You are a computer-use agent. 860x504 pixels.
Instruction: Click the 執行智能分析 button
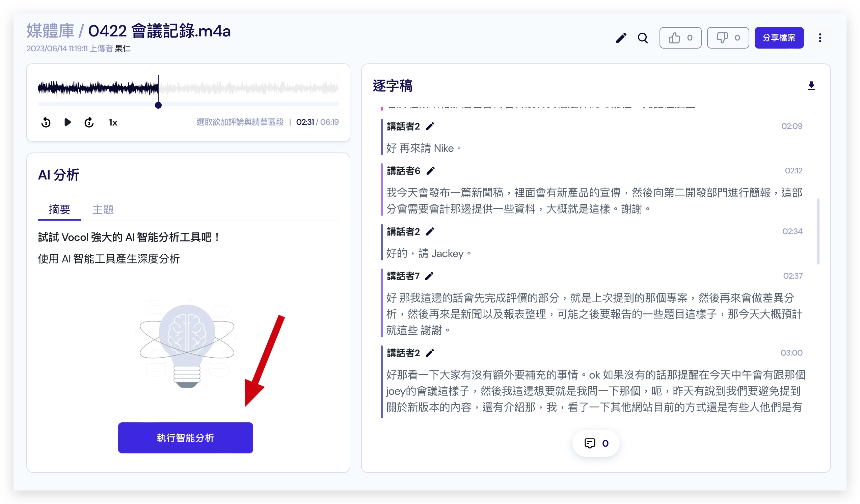click(x=185, y=438)
